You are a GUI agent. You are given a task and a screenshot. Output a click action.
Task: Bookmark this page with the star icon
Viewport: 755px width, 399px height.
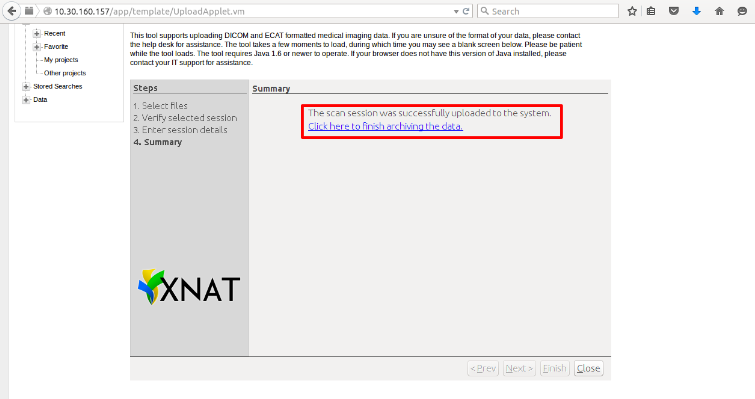[632, 11]
